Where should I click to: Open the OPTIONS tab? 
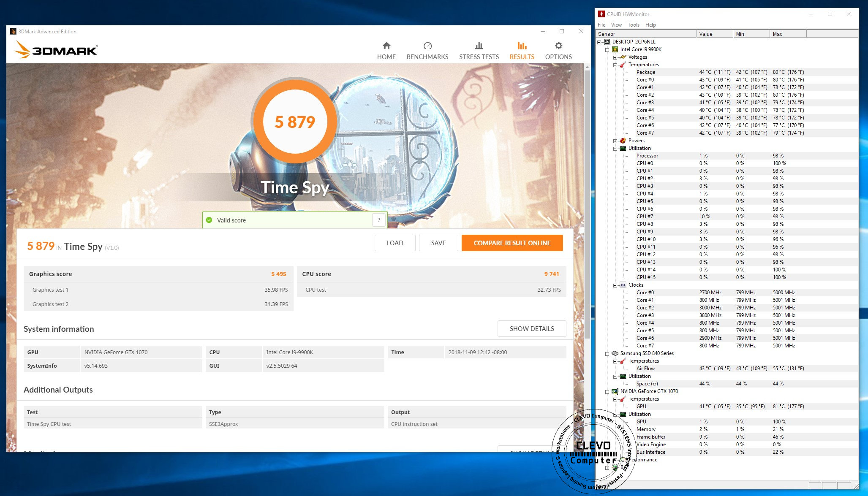(558, 51)
